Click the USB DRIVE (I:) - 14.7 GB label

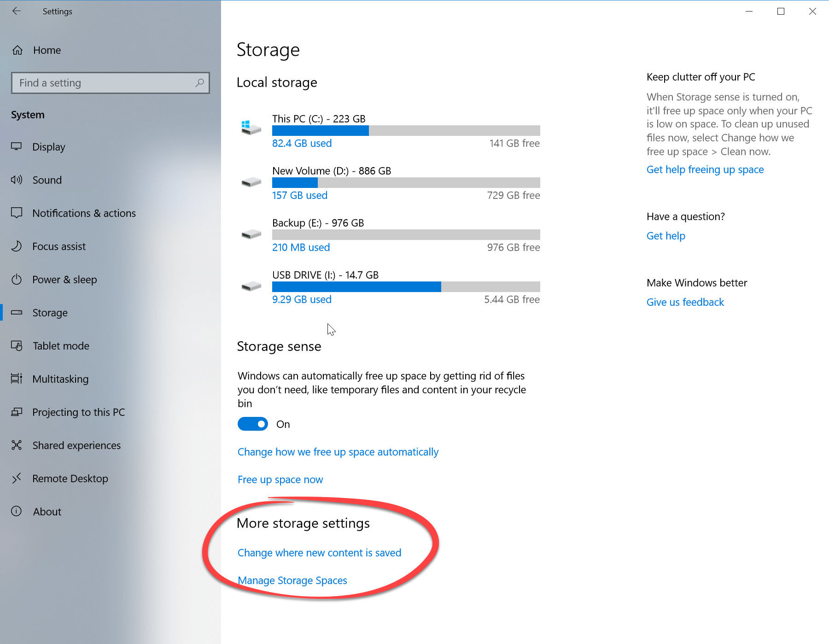click(325, 275)
